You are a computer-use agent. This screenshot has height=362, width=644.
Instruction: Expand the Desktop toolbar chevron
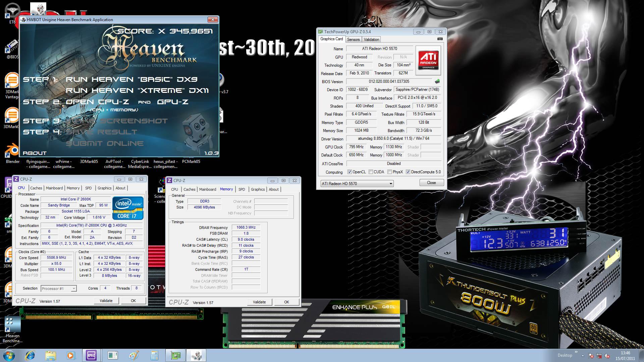tap(576, 352)
